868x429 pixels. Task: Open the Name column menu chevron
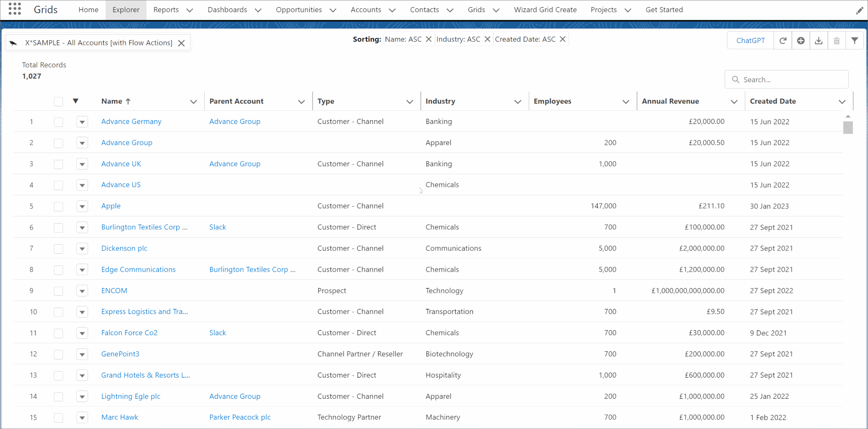(193, 102)
